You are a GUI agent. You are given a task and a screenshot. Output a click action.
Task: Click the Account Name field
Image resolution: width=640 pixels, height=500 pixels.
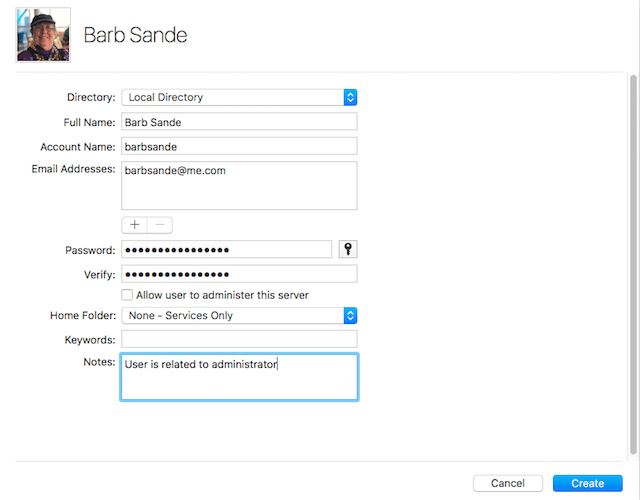pos(239,146)
